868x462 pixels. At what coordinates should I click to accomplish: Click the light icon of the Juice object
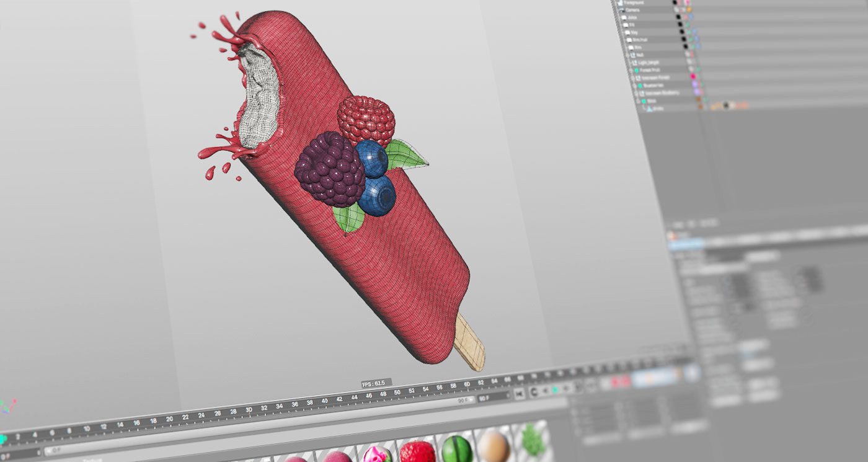[624, 17]
